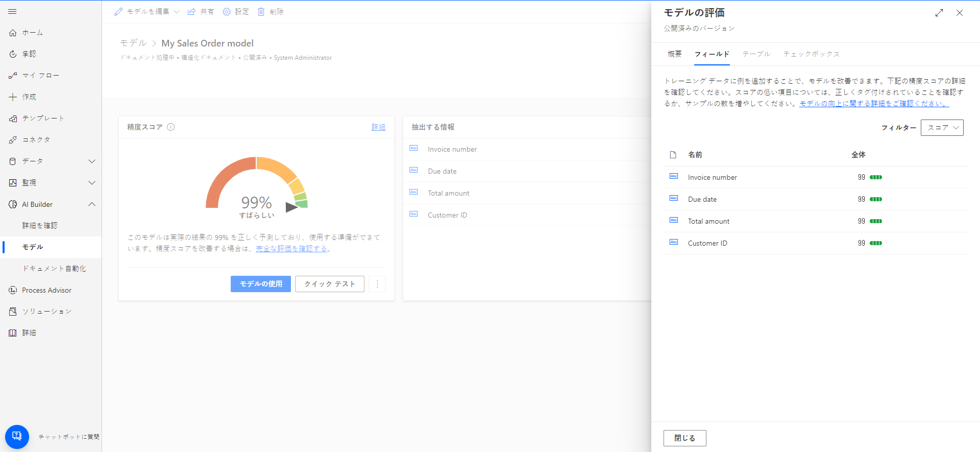Click the クイック テスト button

330,284
